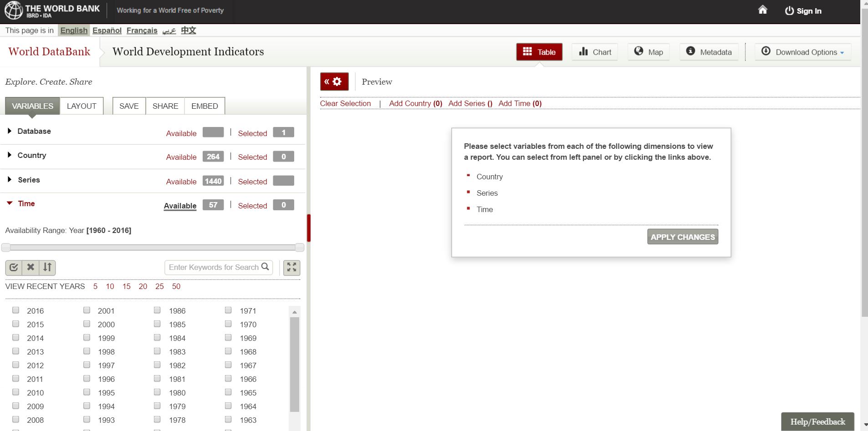View the recent 20 years
The image size is (868, 431).
(143, 286)
